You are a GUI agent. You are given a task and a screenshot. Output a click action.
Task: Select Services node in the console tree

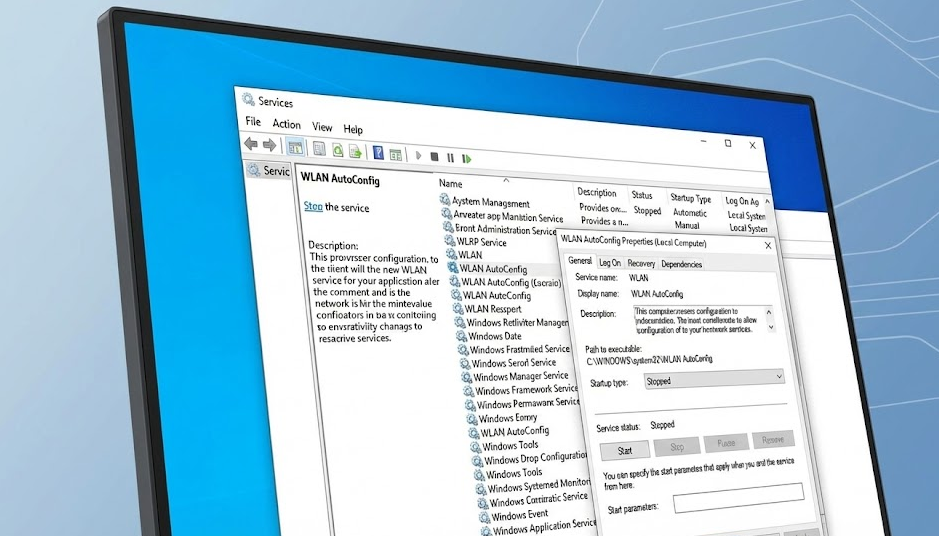click(269, 171)
